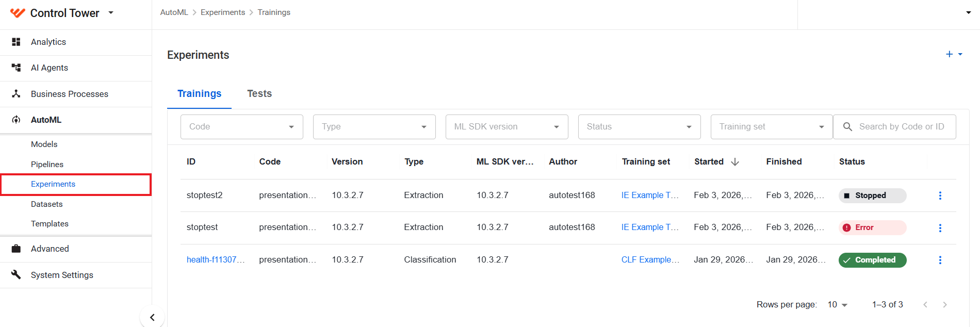This screenshot has width=980, height=327.
Task: Open AI Agents in the sidebar
Action: [x=76, y=68]
